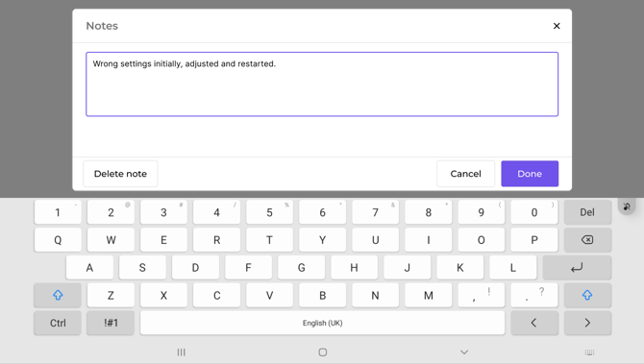Image resolution: width=644 pixels, height=364 pixels.
Task: Tap the right Shift arrow key
Action: (587, 295)
